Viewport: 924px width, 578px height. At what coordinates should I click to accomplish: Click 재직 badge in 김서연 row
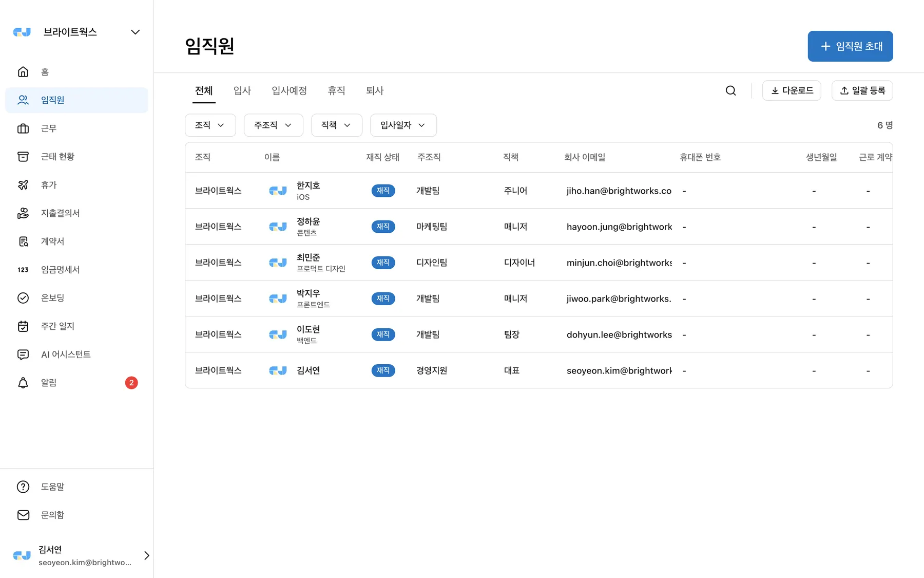pos(383,370)
